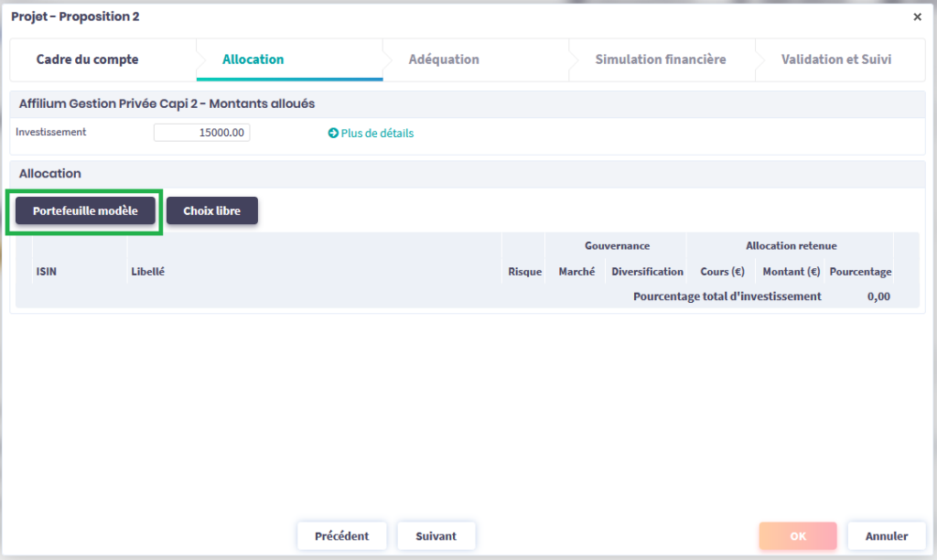Cancel the dialog with Annuler
Screen dimensions: 937x560
pyautogui.click(x=886, y=536)
